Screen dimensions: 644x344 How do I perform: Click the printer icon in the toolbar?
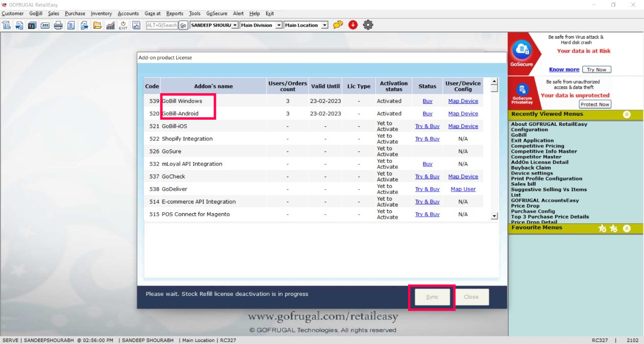tap(58, 25)
